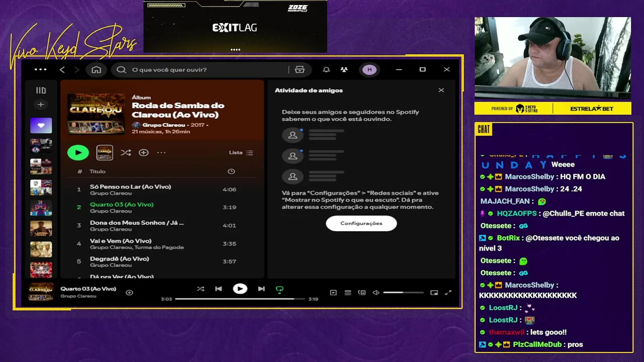Image resolution: width=644 pixels, height=362 pixels.
Task: Toggle the Now Playing view panel
Action: click(333, 293)
